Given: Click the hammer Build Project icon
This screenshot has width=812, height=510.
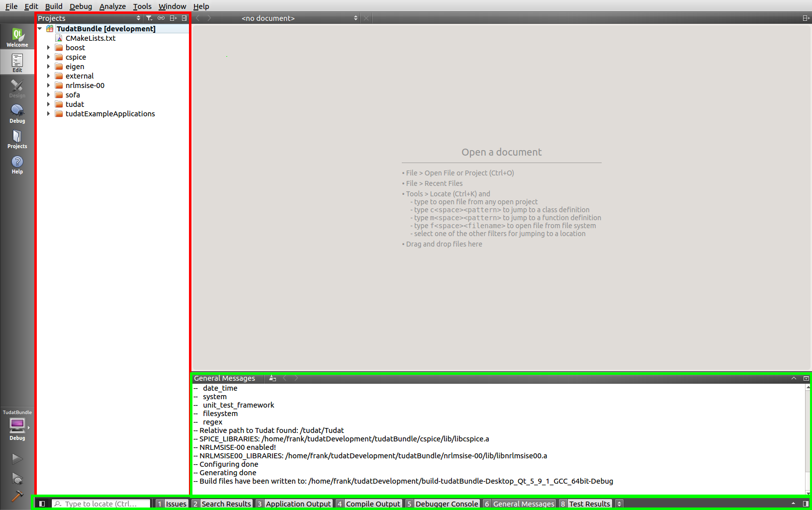Looking at the screenshot, I should [x=17, y=496].
